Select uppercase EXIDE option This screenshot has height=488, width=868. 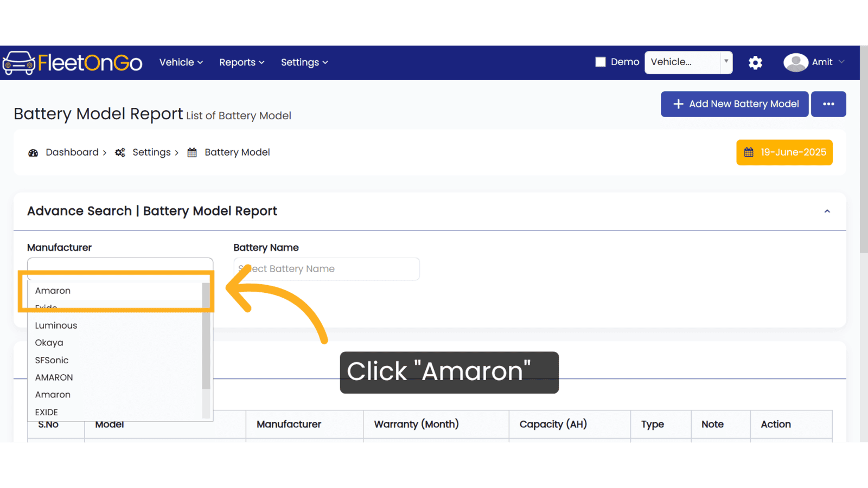point(114,412)
